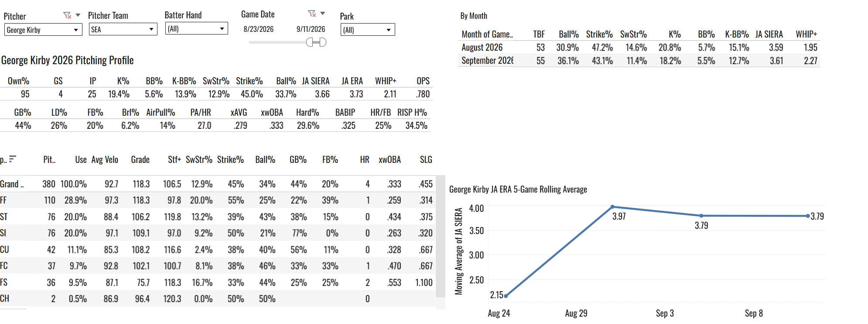Expand the Park (All) dropdown
868x324 pixels.
(x=367, y=30)
